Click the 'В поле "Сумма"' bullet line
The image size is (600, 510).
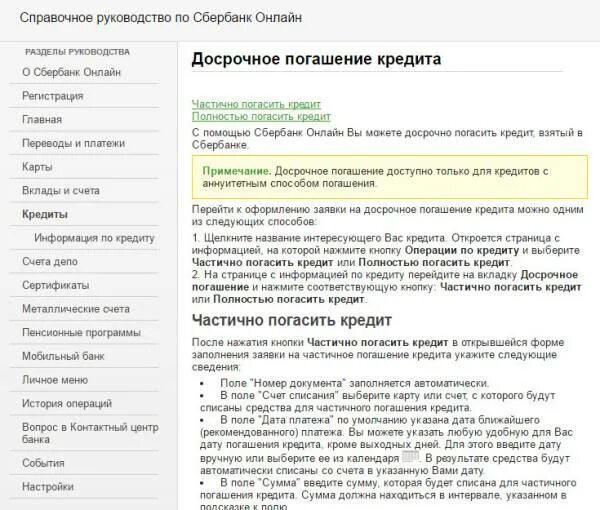point(388,495)
